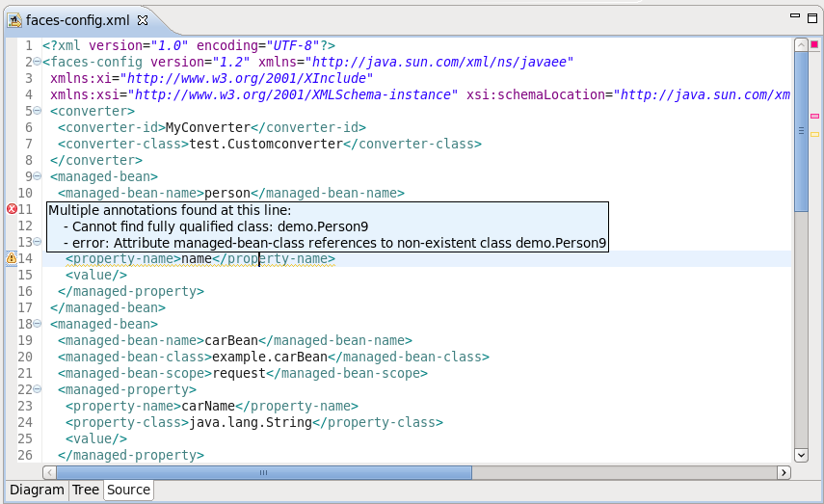Click the red error summary square at ruler top
824x504 pixels.
pos(814,44)
